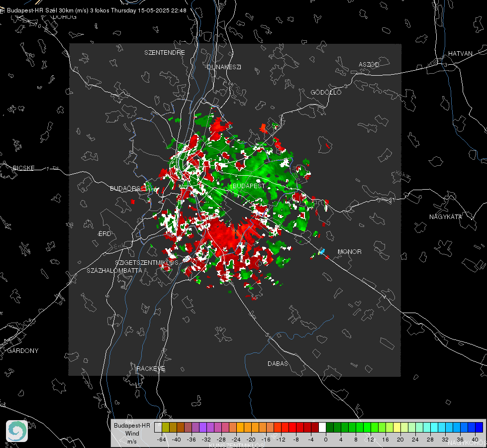
Task: Click the ASZOD town label
Action: click(x=369, y=64)
